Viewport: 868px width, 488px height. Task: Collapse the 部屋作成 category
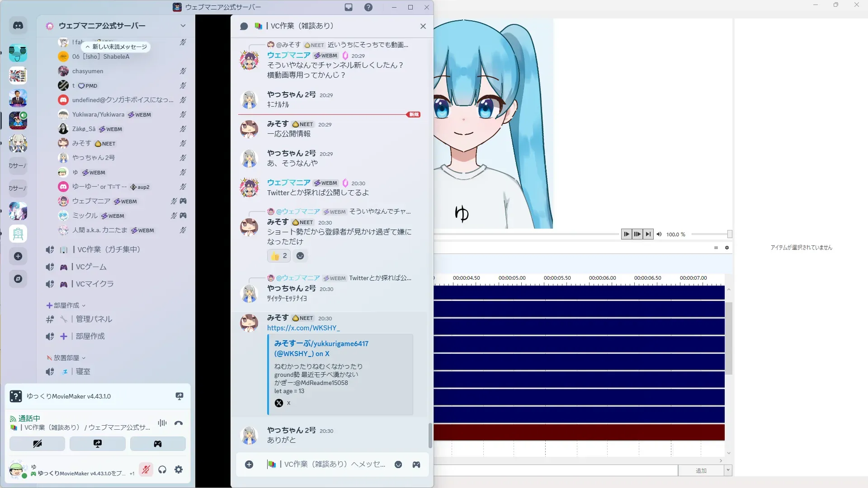point(66,305)
